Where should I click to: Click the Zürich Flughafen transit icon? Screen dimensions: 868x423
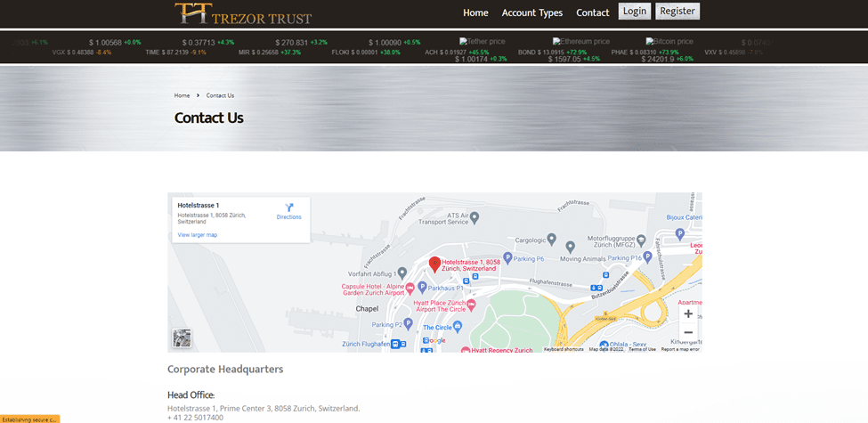point(395,345)
